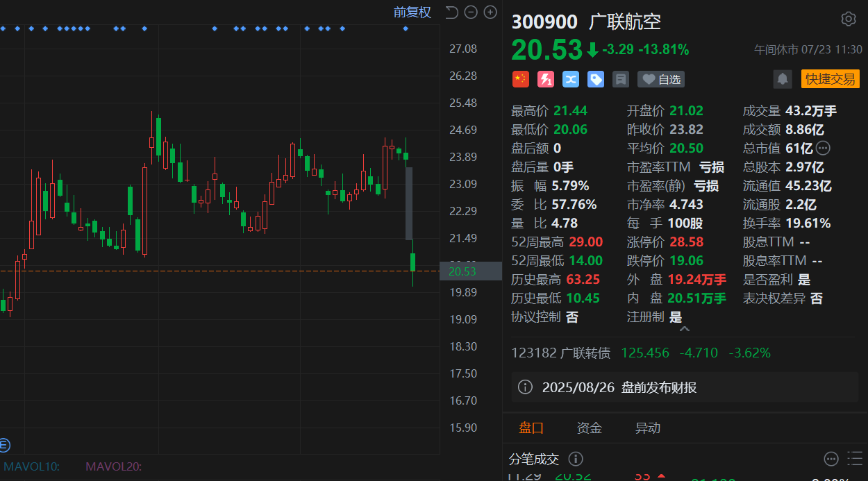
Task: Switch to the 盘口 tab
Action: pyautogui.click(x=531, y=428)
